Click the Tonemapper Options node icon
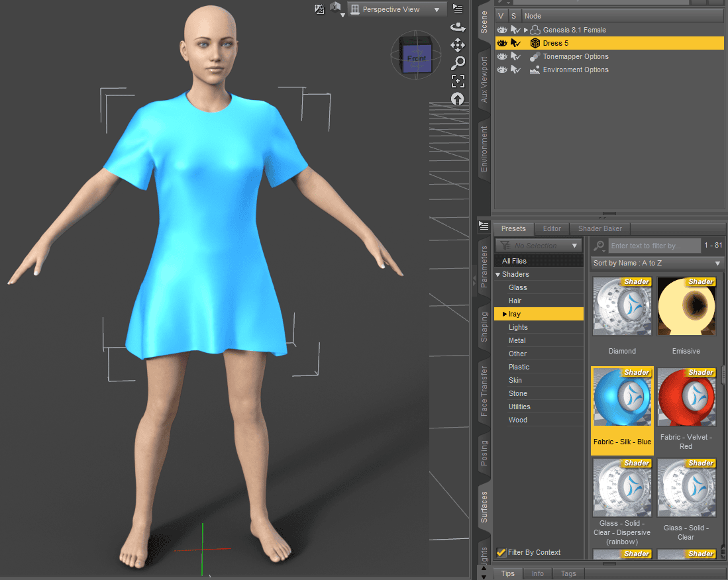This screenshot has width=728, height=580. (x=535, y=56)
